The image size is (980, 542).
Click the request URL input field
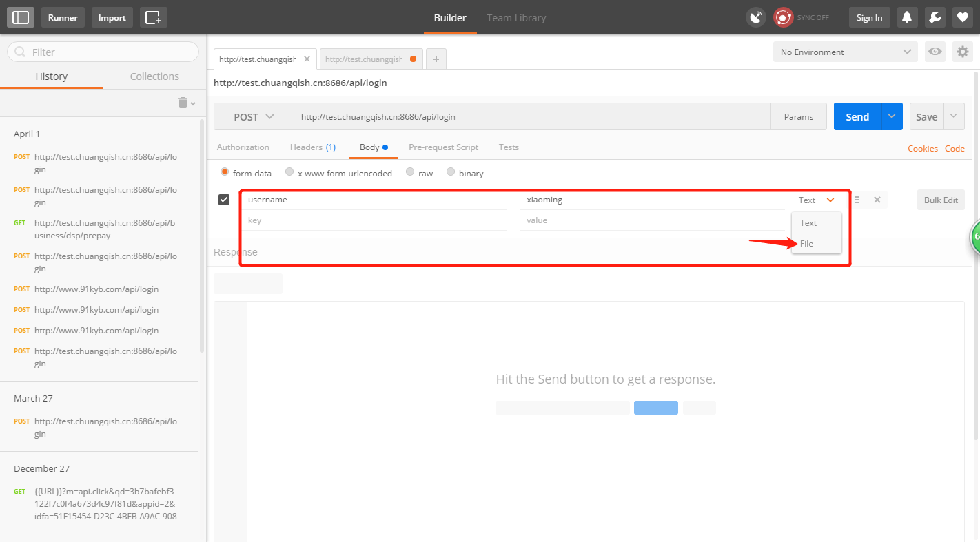532,116
